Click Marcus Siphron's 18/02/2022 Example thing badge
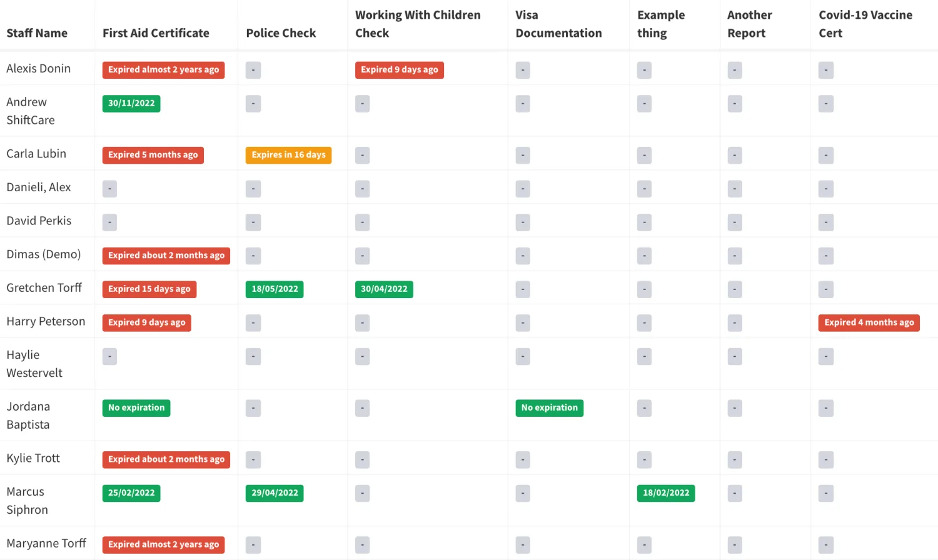 [x=666, y=493]
